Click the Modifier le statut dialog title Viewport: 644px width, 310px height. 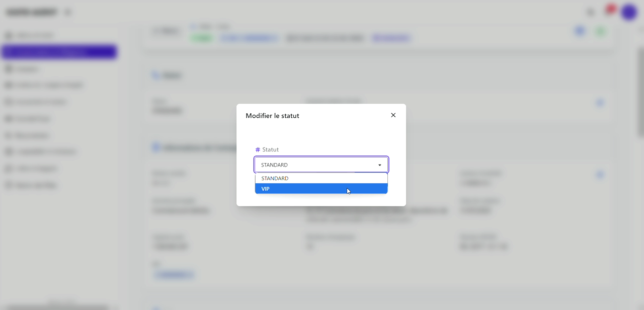coord(272,116)
